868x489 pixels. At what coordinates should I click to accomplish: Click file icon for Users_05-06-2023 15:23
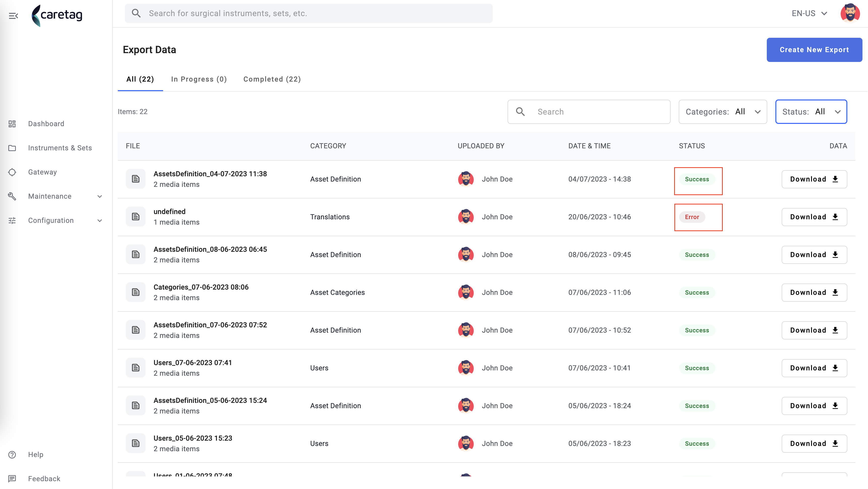click(x=135, y=443)
